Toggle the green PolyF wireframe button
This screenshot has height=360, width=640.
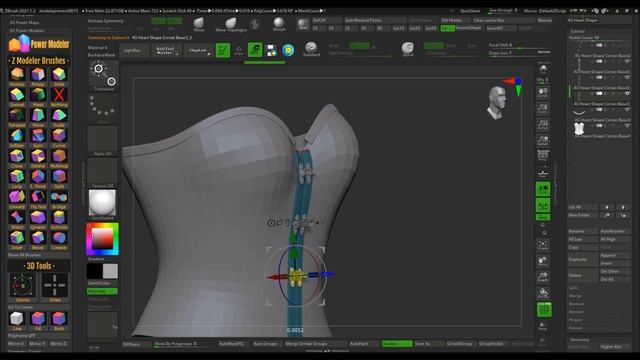tap(544, 310)
